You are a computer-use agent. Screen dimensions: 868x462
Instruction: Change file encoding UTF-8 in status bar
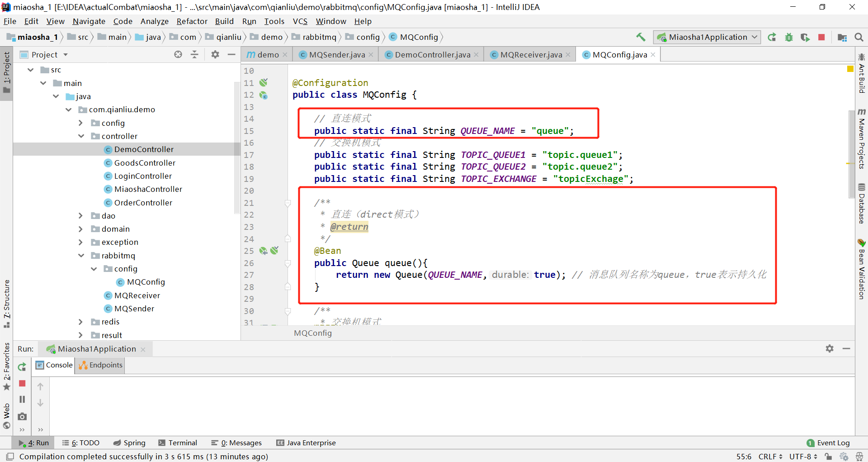point(803,457)
